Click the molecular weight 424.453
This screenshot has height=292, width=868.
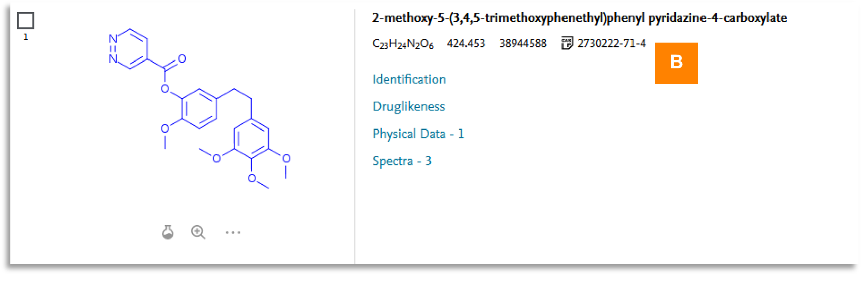(466, 43)
